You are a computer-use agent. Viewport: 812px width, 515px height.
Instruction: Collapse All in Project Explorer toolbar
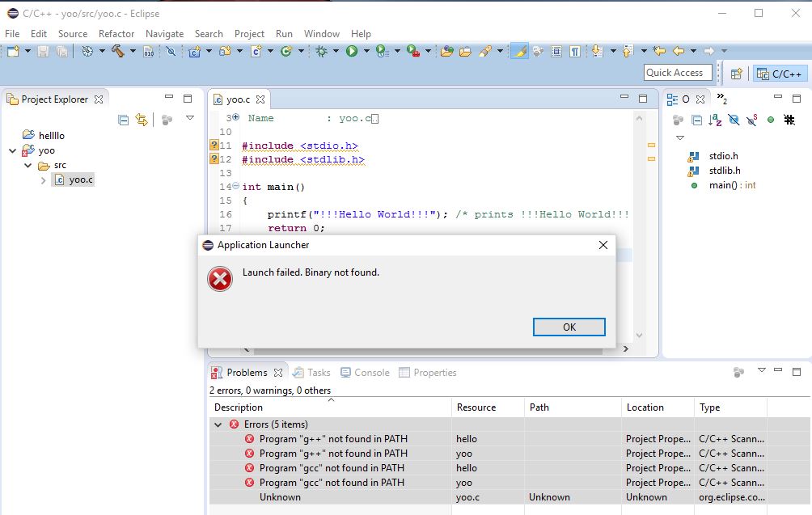click(x=123, y=120)
